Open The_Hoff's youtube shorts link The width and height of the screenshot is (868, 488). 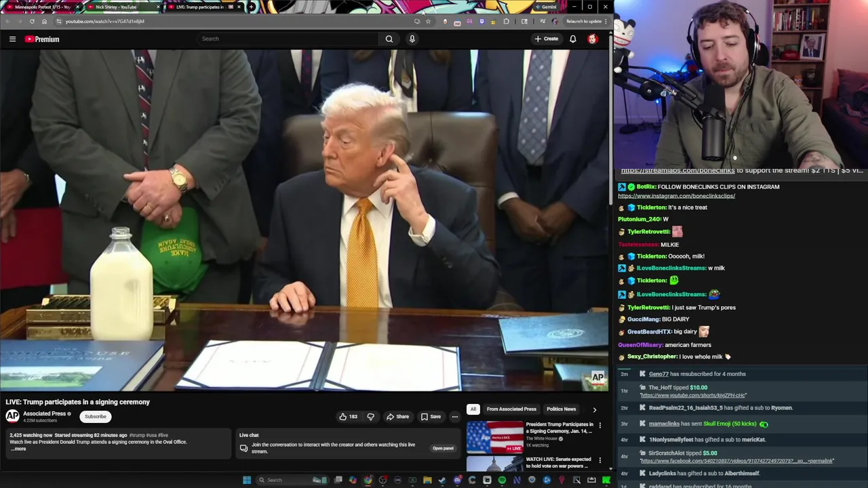tap(692, 395)
